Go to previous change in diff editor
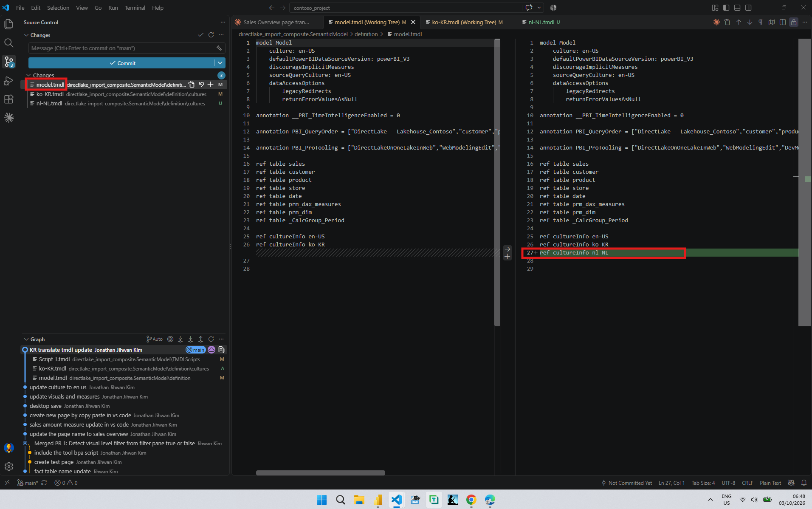This screenshot has height=509, width=812. pos(739,22)
